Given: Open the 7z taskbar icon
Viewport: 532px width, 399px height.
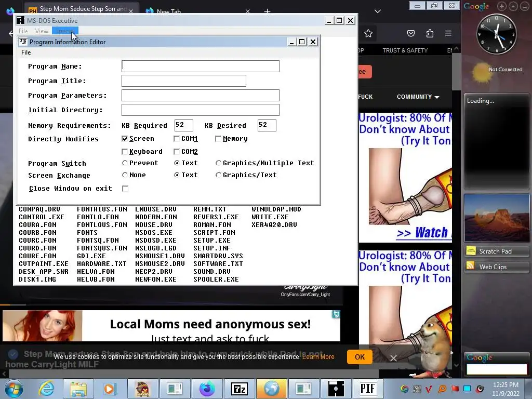Looking at the screenshot, I should click(239, 389).
